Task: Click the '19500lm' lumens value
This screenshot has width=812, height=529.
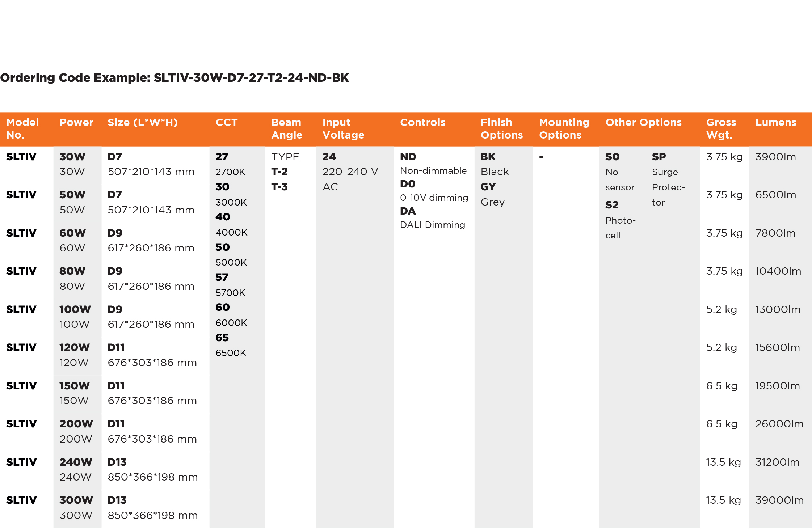Action: point(778,386)
